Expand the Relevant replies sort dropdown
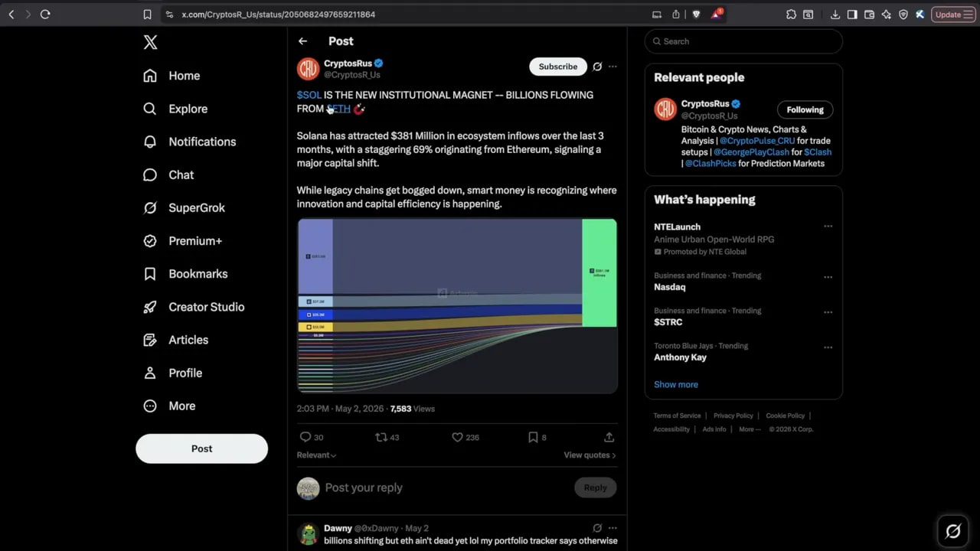 point(316,455)
